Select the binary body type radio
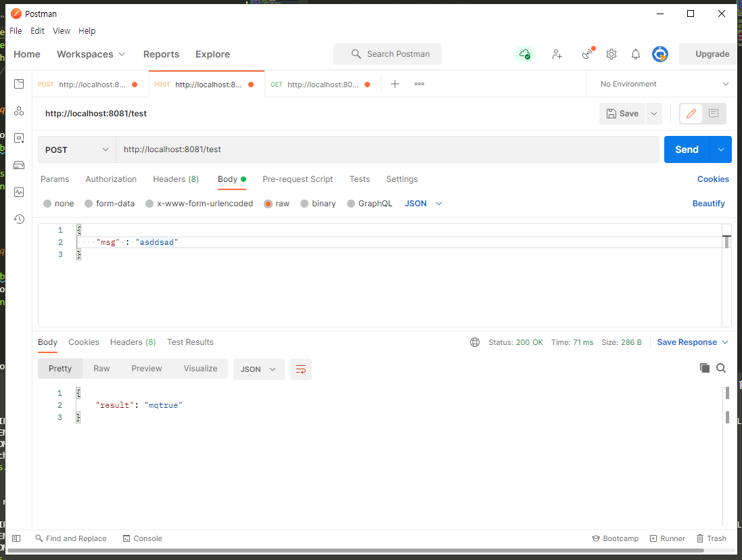Image resolution: width=742 pixels, height=560 pixels. (304, 204)
